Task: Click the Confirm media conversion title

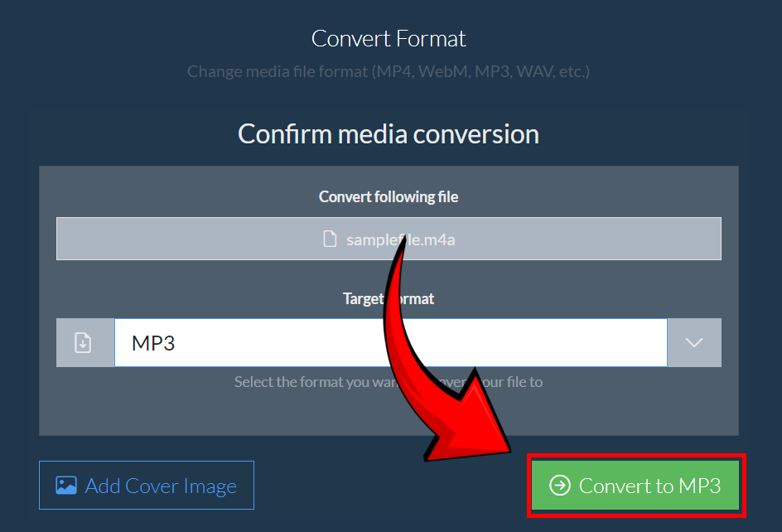Action: pos(388,133)
